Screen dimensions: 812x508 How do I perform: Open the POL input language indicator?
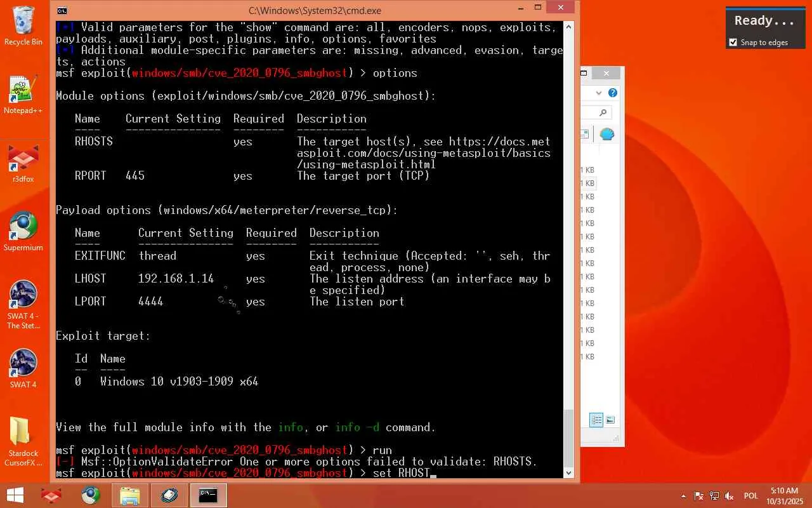[x=751, y=496]
